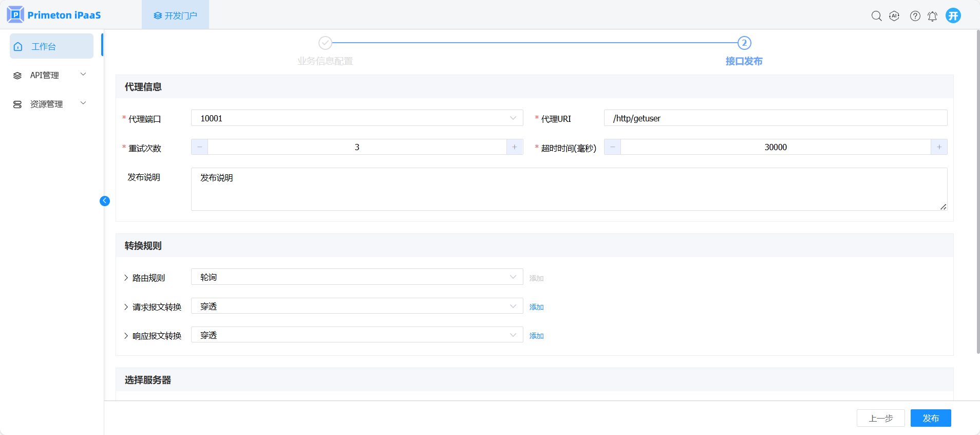This screenshot has width=980, height=435.
Task: Open the 代理端口 dropdown
Action: [357, 118]
